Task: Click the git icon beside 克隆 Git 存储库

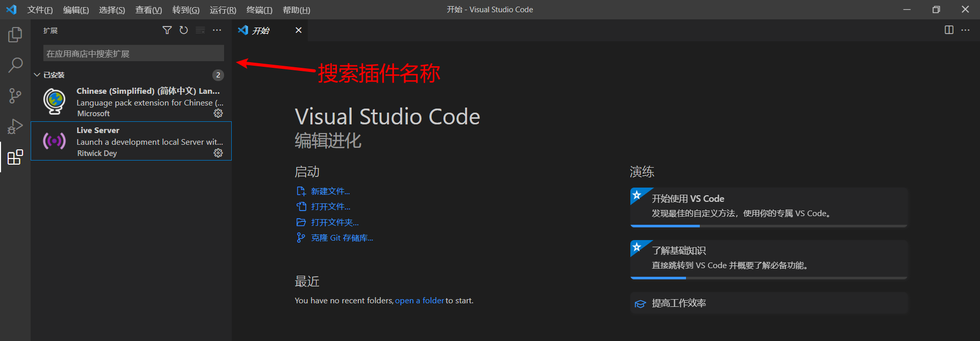Action: coord(301,238)
